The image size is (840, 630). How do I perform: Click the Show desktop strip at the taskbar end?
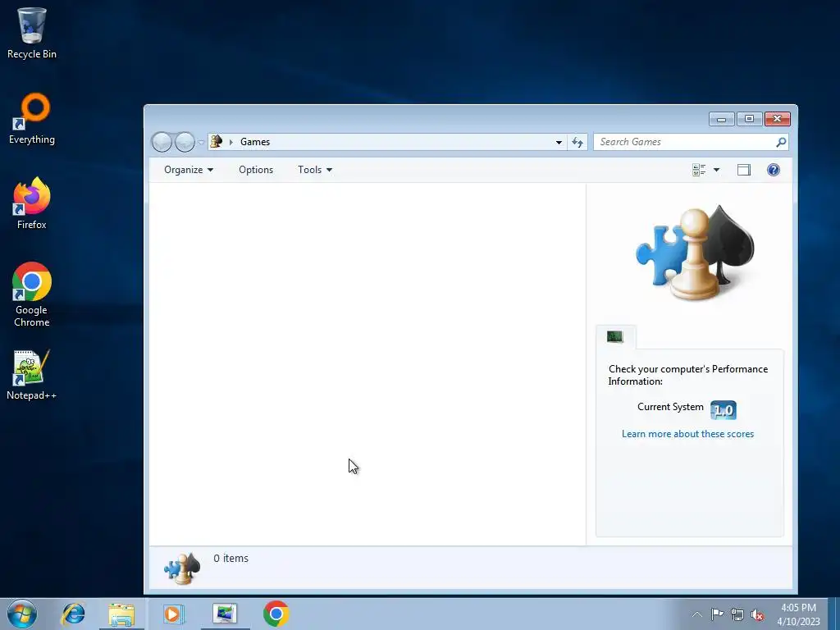834,614
